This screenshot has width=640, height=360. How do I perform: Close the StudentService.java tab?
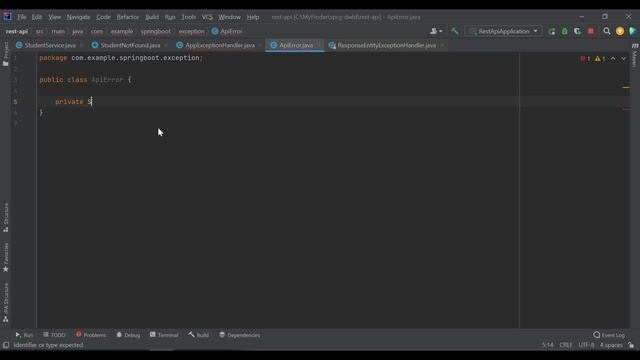[82, 45]
